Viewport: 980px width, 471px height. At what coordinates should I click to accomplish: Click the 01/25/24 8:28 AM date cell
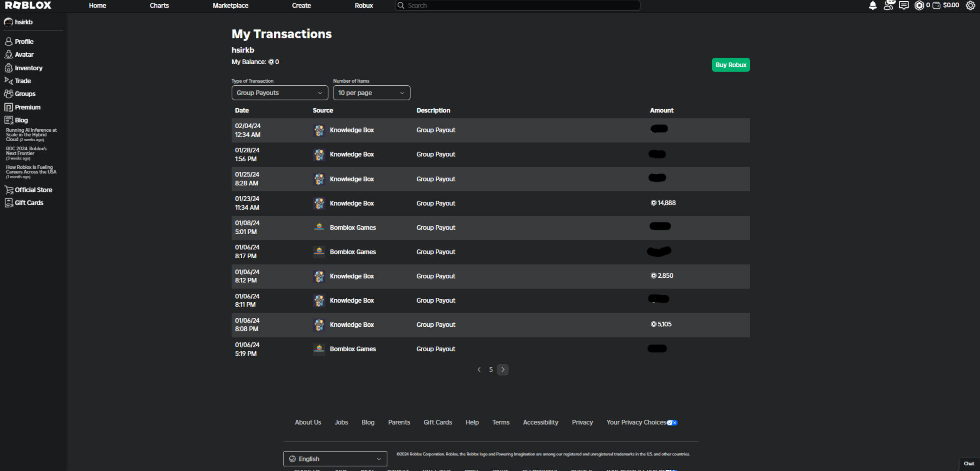247,179
